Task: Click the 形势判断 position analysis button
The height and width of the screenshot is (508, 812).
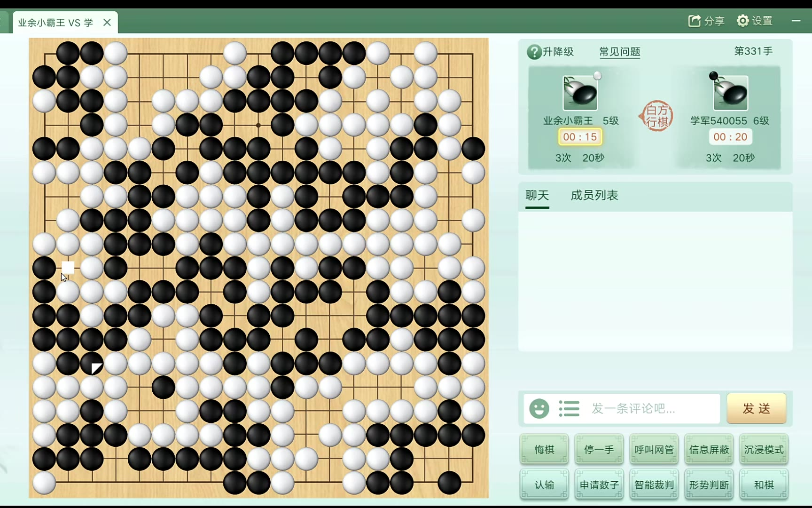Action: pos(709,484)
